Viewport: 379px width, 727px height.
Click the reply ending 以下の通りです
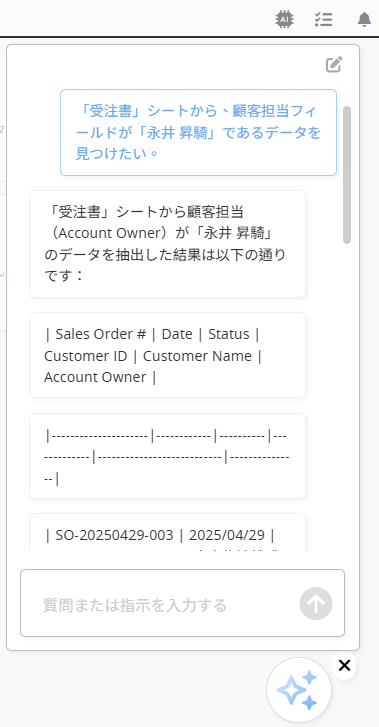[167, 244]
